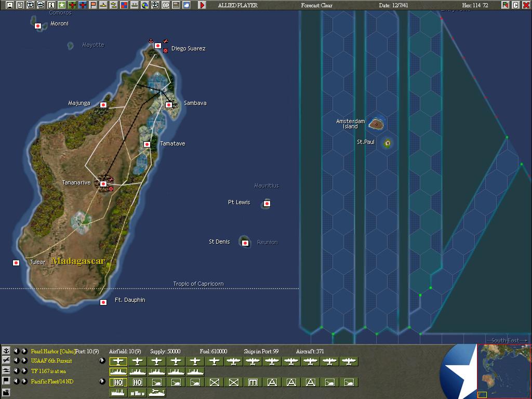This screenshot has height=399, width=532.
Task: Toggle the red-blue checkered map overlay
Action: [x=124, y=5]
